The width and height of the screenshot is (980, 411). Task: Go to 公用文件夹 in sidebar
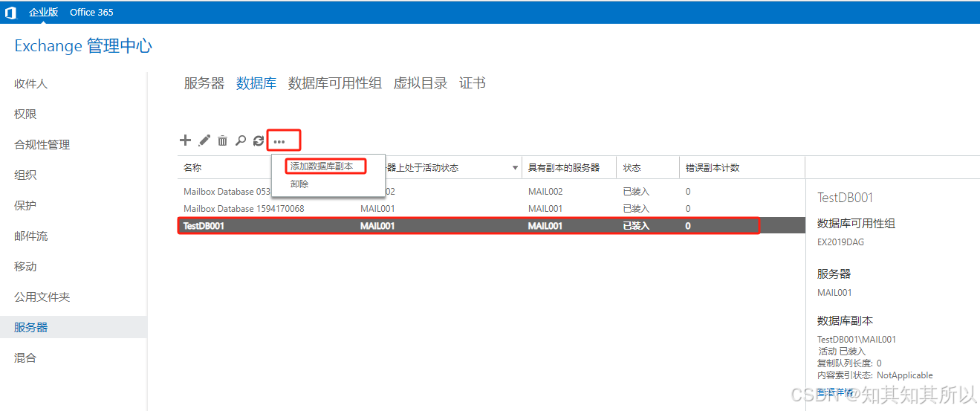click(x=42, y=297)
